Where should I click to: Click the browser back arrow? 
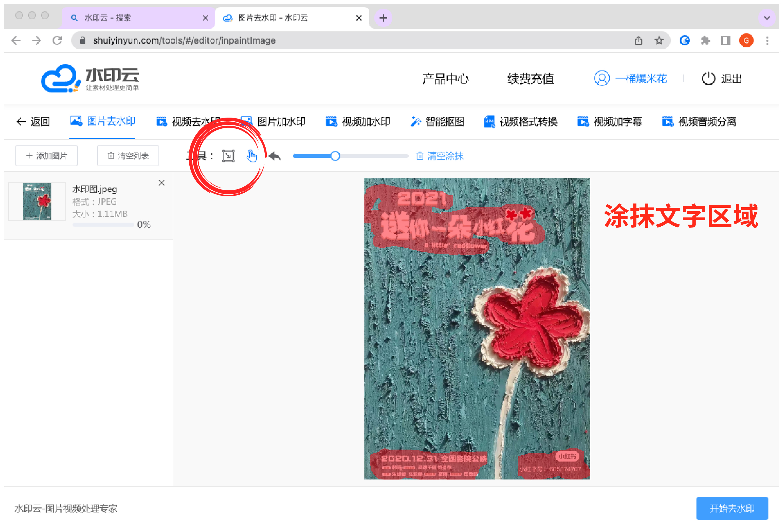[x=16, y=41]
